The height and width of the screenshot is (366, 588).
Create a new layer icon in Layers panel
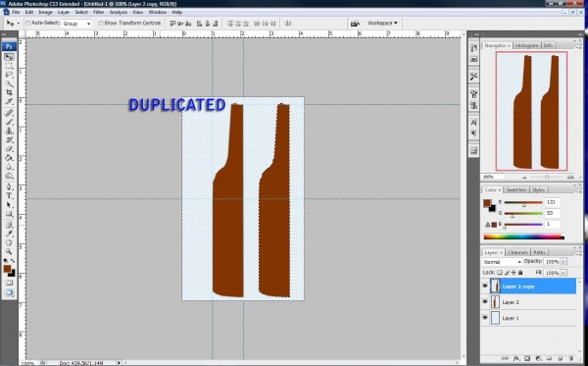coord(561,358)
